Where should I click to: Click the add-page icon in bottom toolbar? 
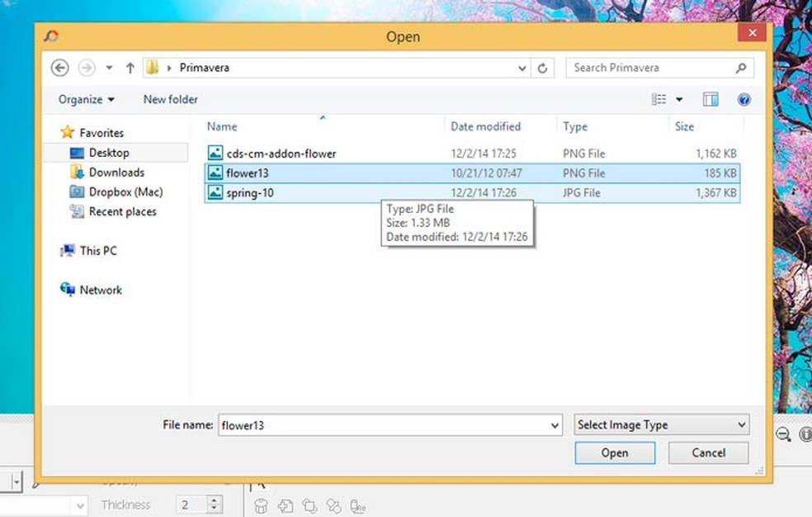coord(286,506)
